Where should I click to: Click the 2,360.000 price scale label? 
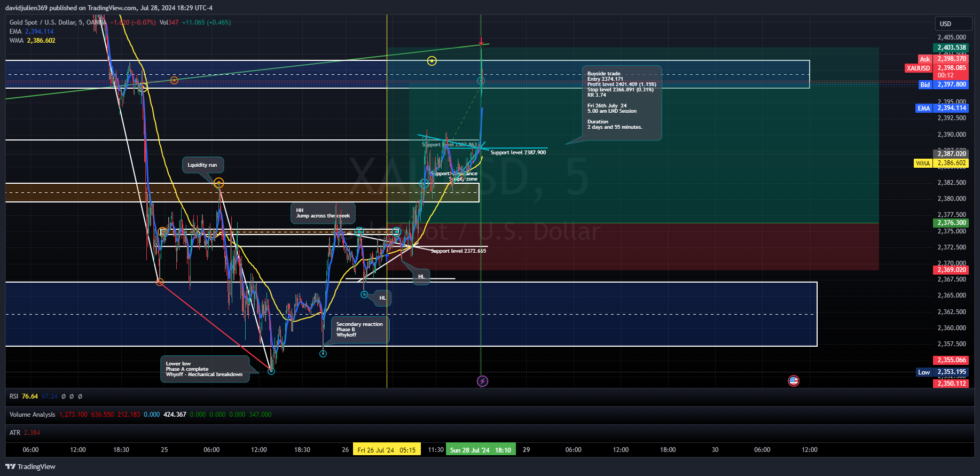point(952,328)
